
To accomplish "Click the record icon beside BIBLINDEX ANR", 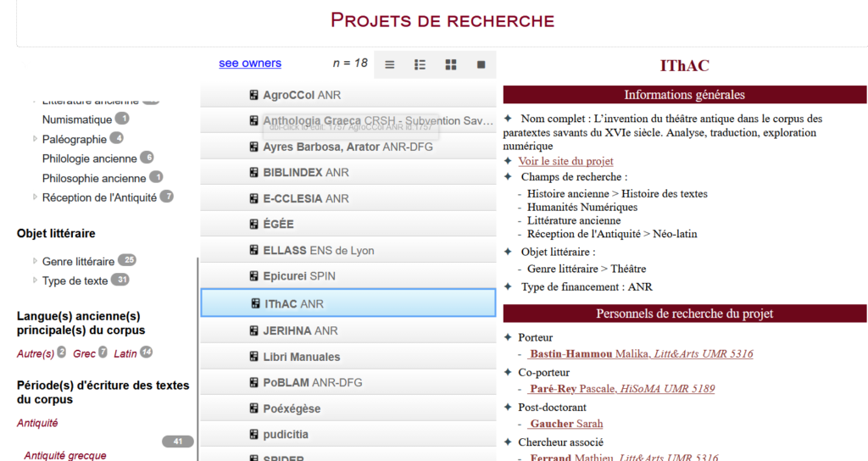I will click(x=253, y=173).
